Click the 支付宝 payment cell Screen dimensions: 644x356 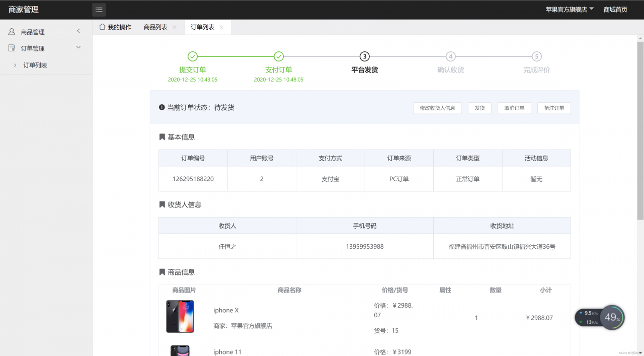click(331, 179)
